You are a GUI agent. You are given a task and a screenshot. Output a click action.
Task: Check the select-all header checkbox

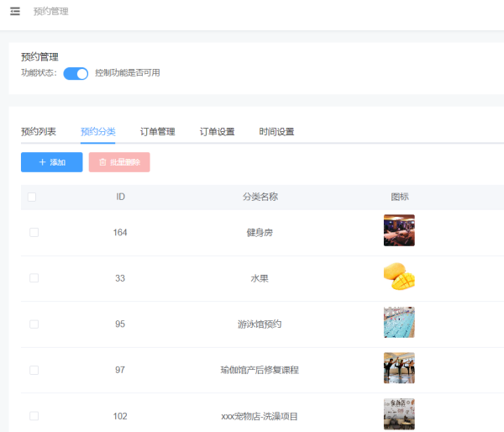click(x=32, y=197)
